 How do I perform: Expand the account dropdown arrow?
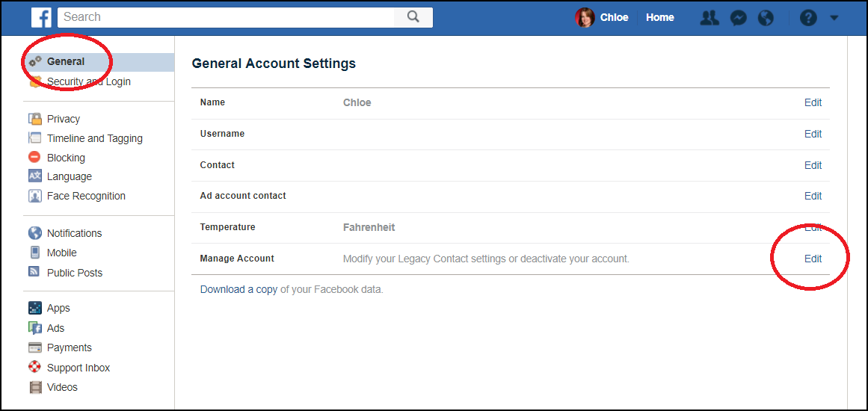[834, 18]
